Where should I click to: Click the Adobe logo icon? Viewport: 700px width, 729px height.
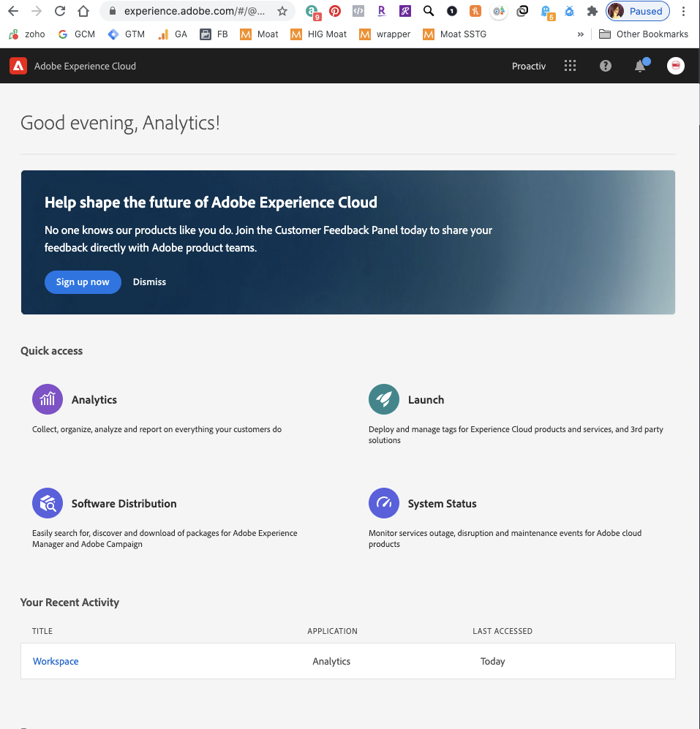[x=18, y=66]
